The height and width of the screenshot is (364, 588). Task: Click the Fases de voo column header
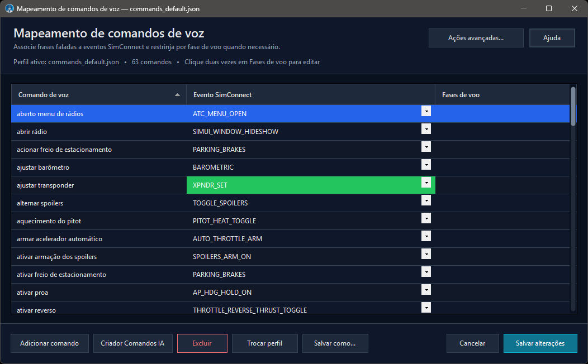click(x=502, y=95)
